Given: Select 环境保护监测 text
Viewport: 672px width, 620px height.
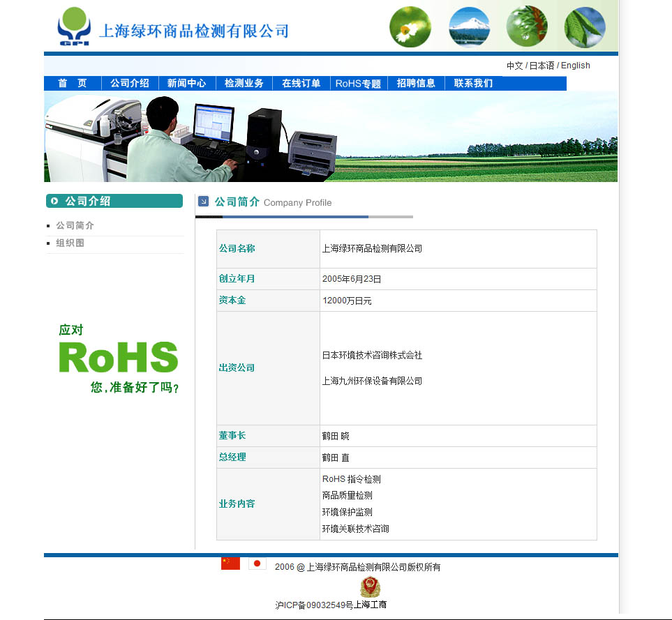Looking at the screenshot, I should click(x=347, y=512).
